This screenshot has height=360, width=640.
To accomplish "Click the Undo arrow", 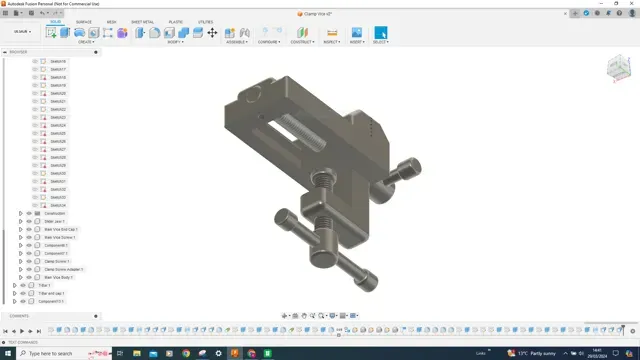I will coord(42,13).
